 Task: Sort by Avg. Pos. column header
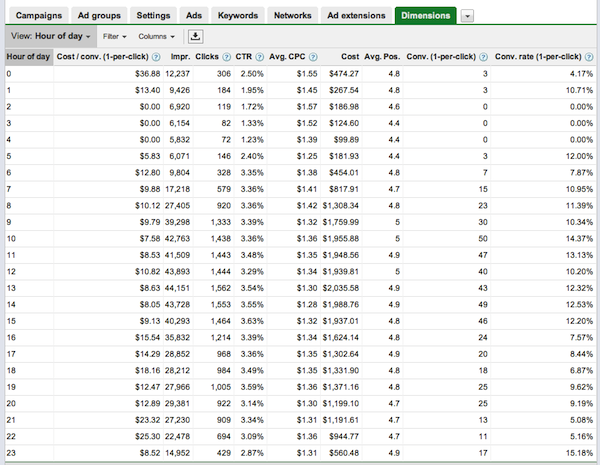coord(382,57)
